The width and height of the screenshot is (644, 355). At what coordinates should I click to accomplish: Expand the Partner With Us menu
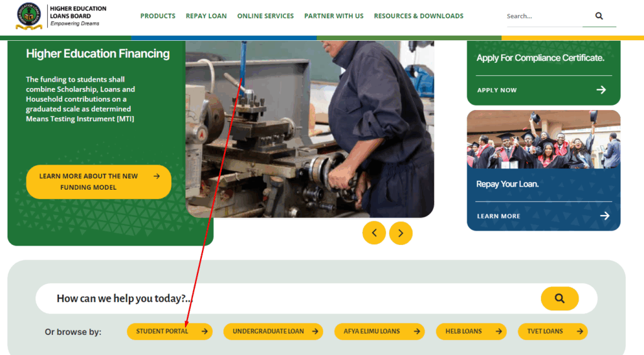coord(334,16)
